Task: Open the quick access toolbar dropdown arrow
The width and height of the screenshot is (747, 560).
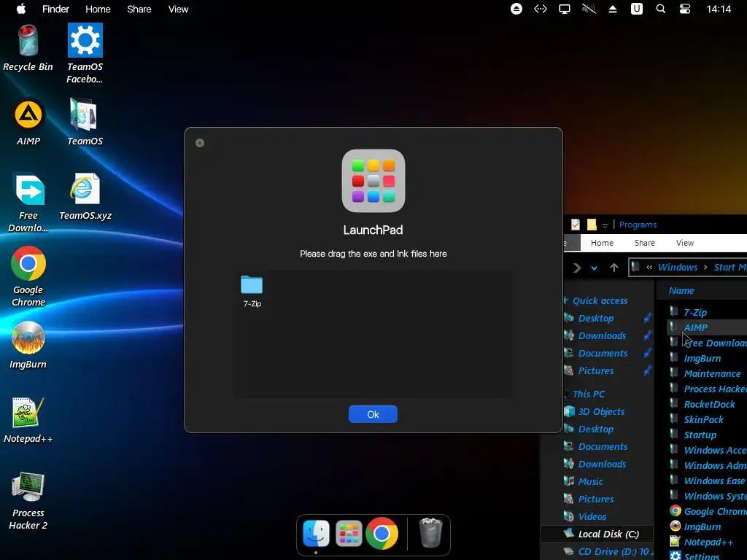Action: click(605, 225)
